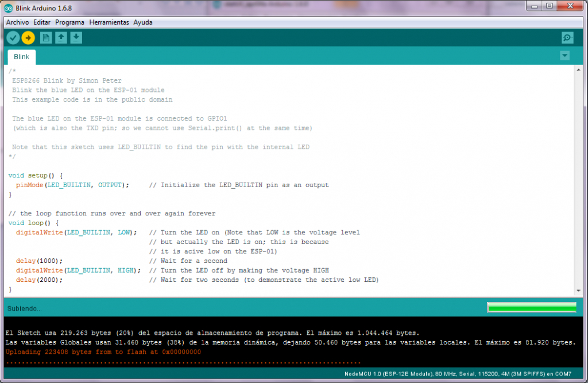Open the Ayuda menu

143,22
